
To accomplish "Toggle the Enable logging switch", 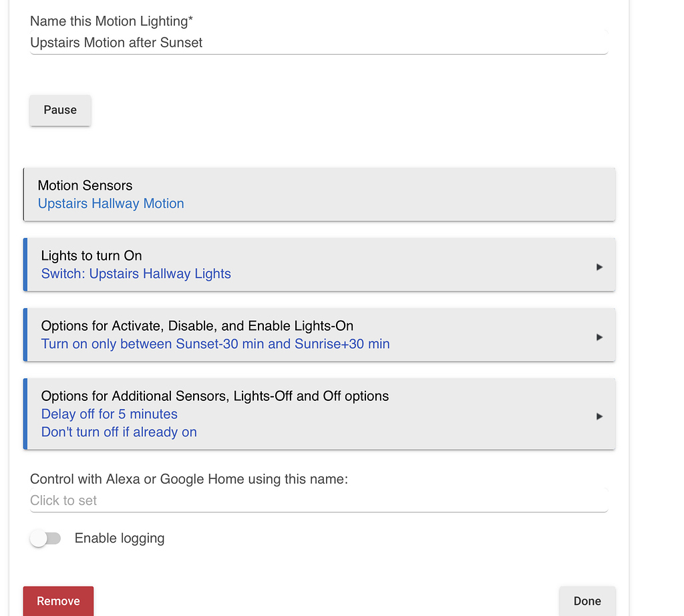I will coord(45,538).
